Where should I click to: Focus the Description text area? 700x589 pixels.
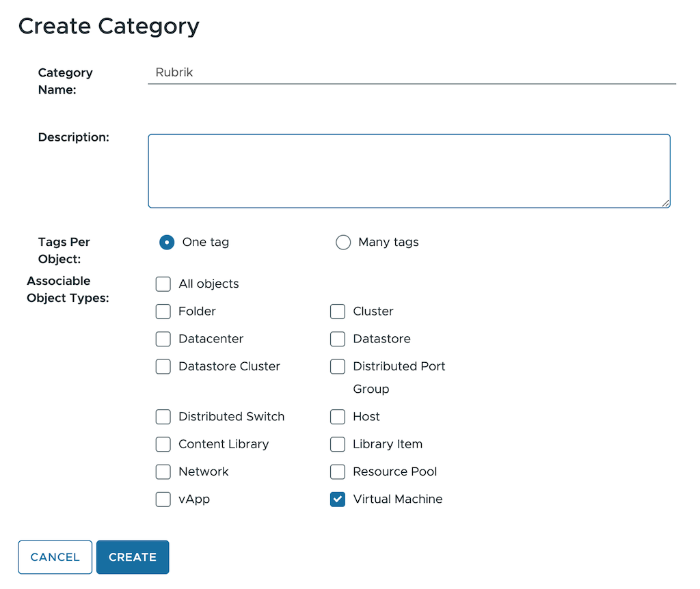pyautogui.click(x=409, y=171)
